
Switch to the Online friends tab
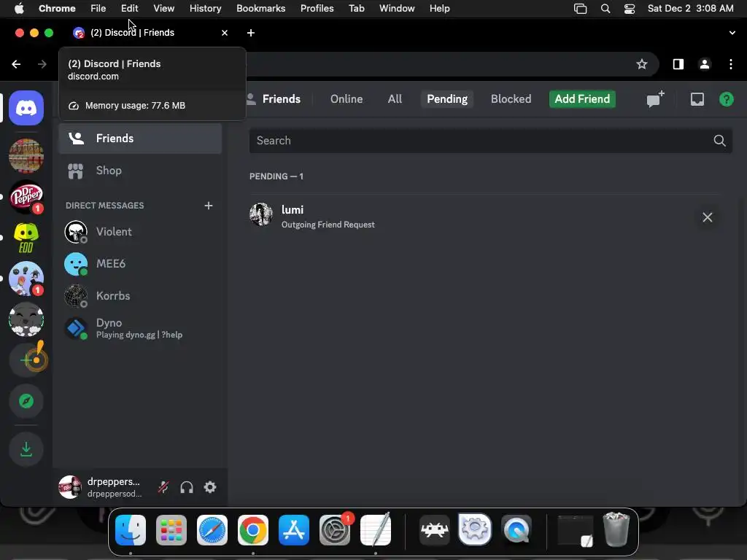[347, 99]
